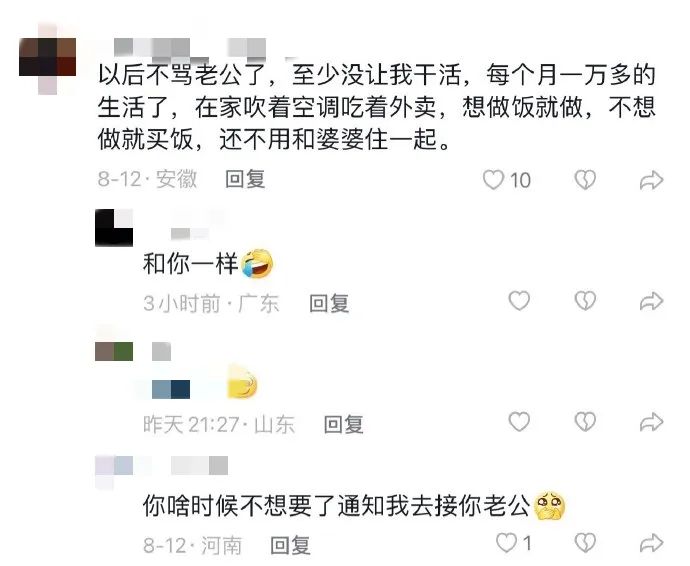Like the Henan reply with 1 like
The image size is (690, 566).
point(506,543)
